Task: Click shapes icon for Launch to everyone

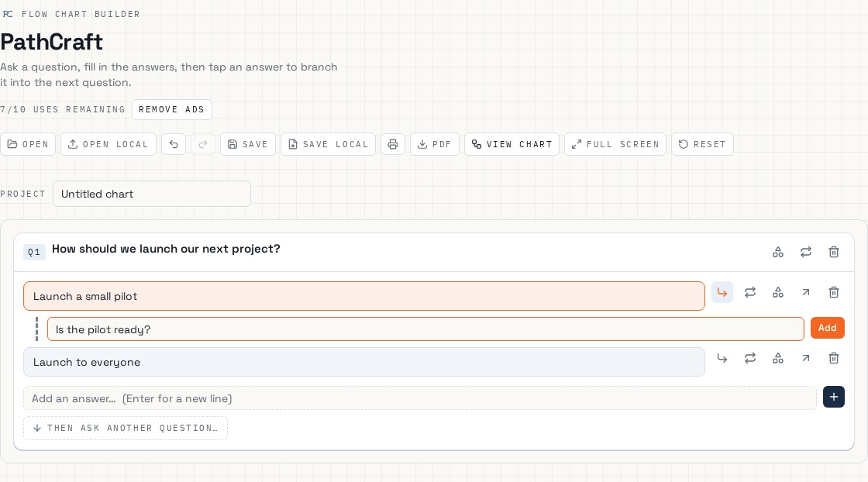Action: pos(778,358)
